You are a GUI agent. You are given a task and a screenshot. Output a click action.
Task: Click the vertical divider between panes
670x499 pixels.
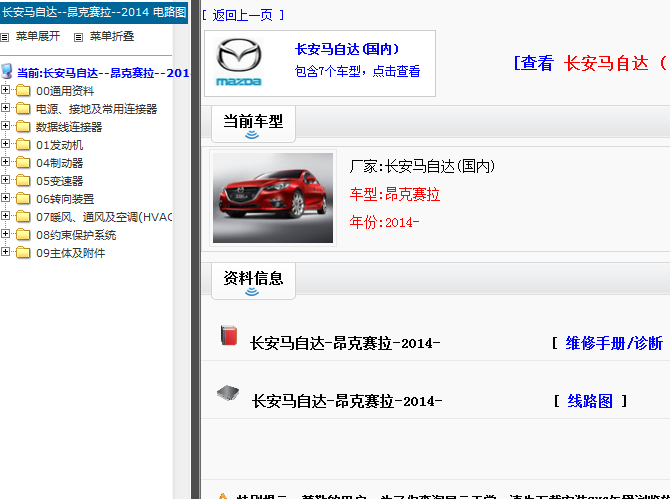tap(196, 250)
